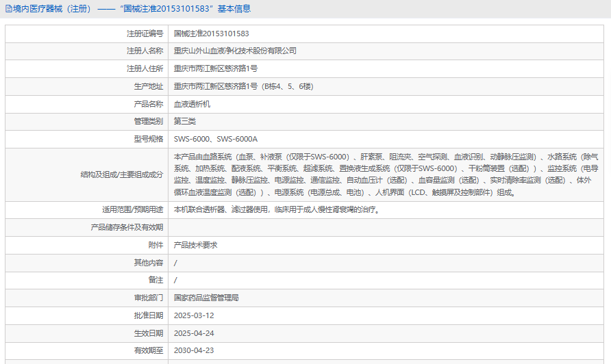
Task: Click the 备注 label
Action: click(x=156, y=280)
